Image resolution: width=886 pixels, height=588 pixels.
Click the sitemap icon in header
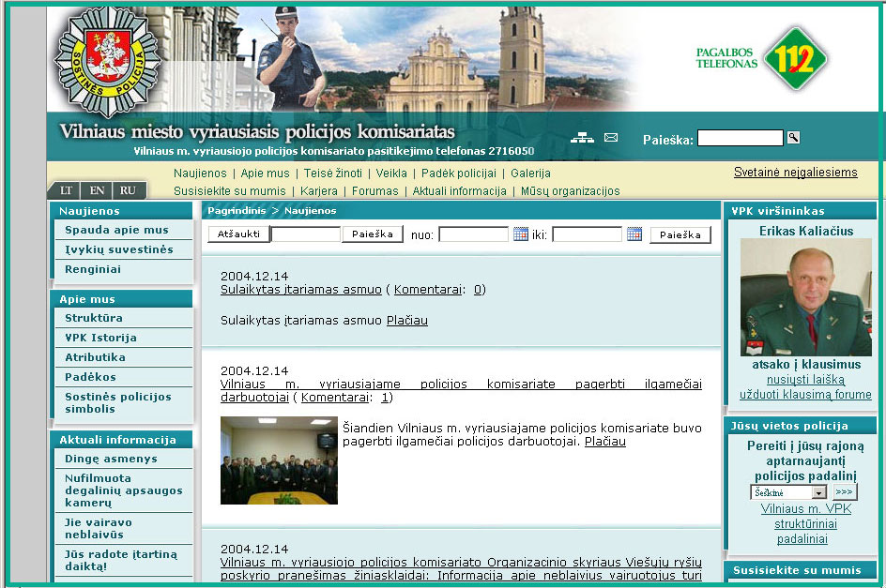tap(583, 138)
